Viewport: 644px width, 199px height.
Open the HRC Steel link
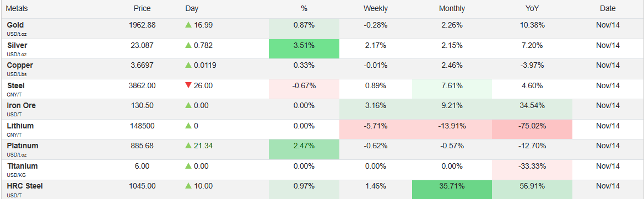[x=25, y=186]
